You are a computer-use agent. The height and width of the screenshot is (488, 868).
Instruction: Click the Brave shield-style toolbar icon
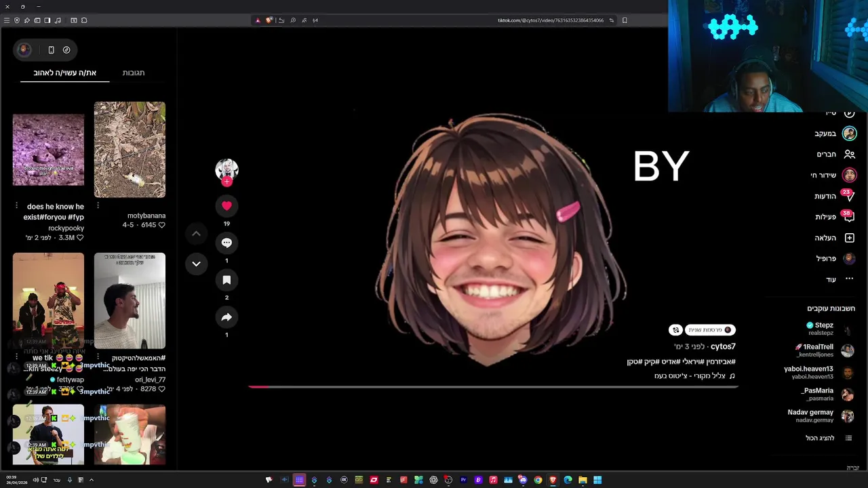click(x=17, y=20)
